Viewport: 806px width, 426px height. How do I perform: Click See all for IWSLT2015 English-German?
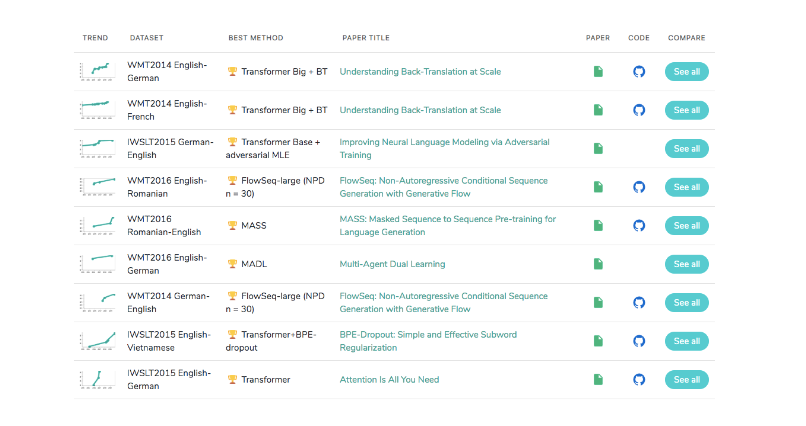click(686, 380)
